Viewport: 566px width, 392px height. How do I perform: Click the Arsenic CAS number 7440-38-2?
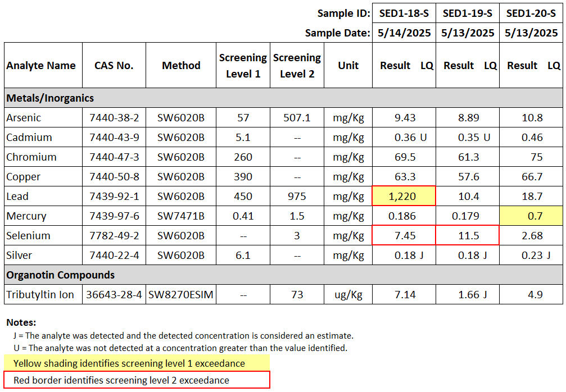(113, 117)
